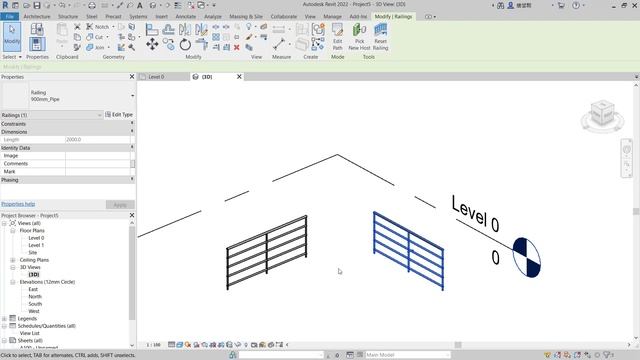Screen dimensions: 640x360
Task: Switch to the Level 0 view tab
Action: click(x=156, y=77)
